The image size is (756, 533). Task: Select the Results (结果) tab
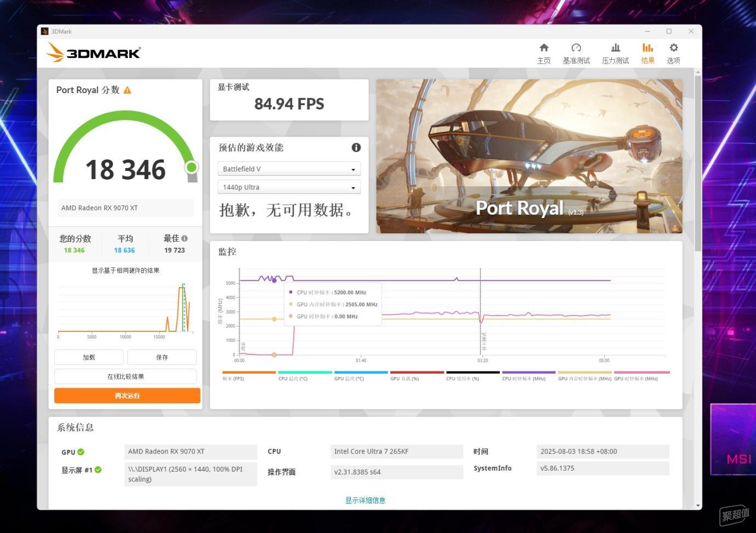click(647, 54)
